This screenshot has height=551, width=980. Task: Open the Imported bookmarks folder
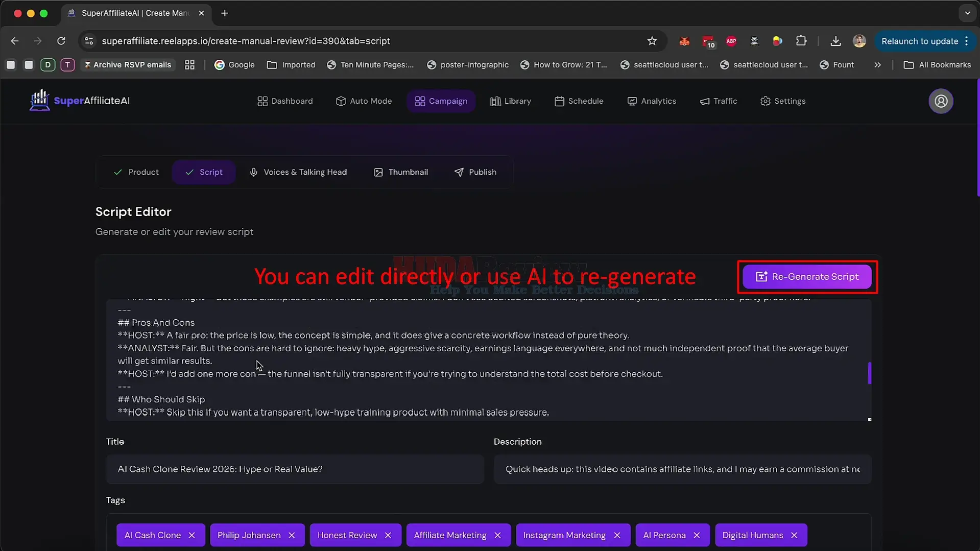tap(291, 65)
